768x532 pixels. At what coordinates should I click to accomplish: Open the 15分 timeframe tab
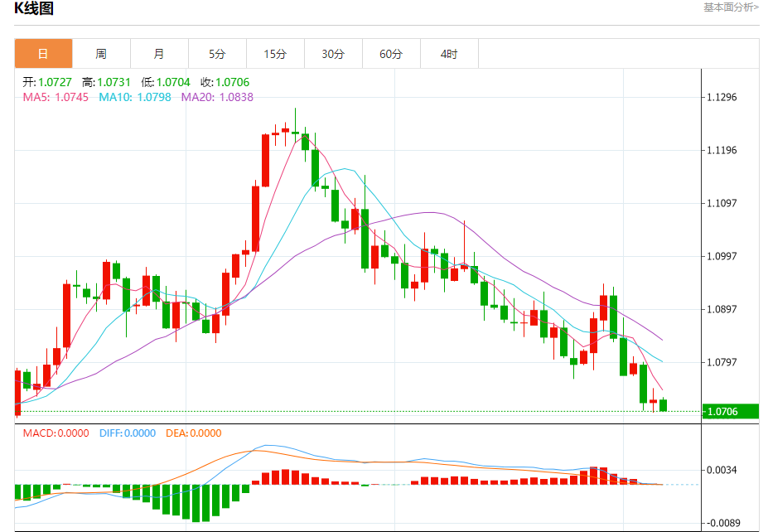coord(275,53)
